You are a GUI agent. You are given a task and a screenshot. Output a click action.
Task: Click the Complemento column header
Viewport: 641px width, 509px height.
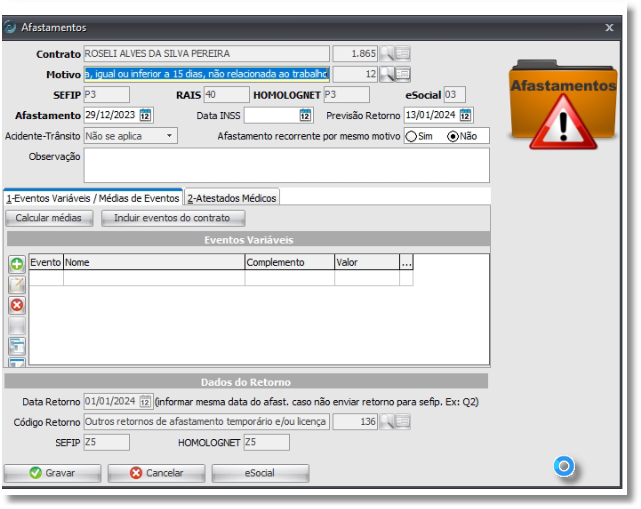[289, 262]
